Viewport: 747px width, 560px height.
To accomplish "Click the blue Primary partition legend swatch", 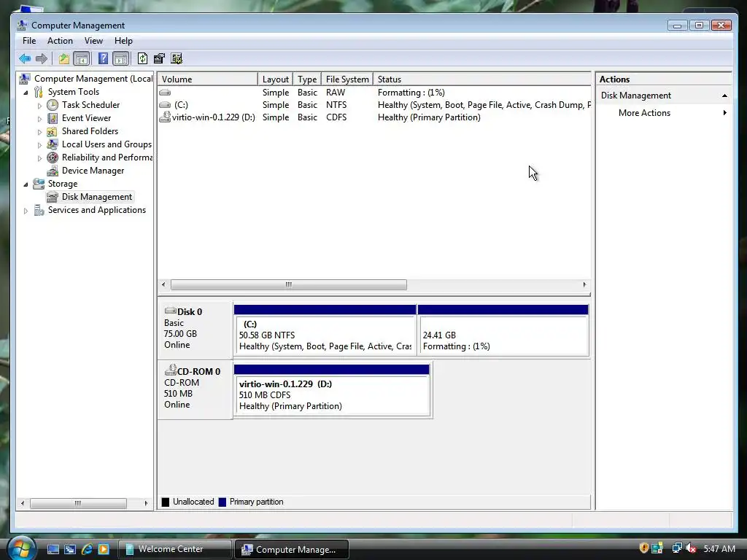I will 222,502.
